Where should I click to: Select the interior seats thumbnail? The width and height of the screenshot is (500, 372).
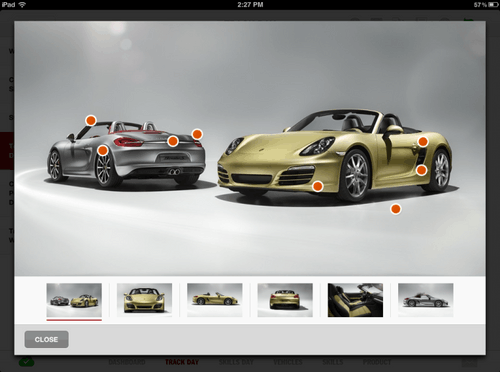coord(355,300)
